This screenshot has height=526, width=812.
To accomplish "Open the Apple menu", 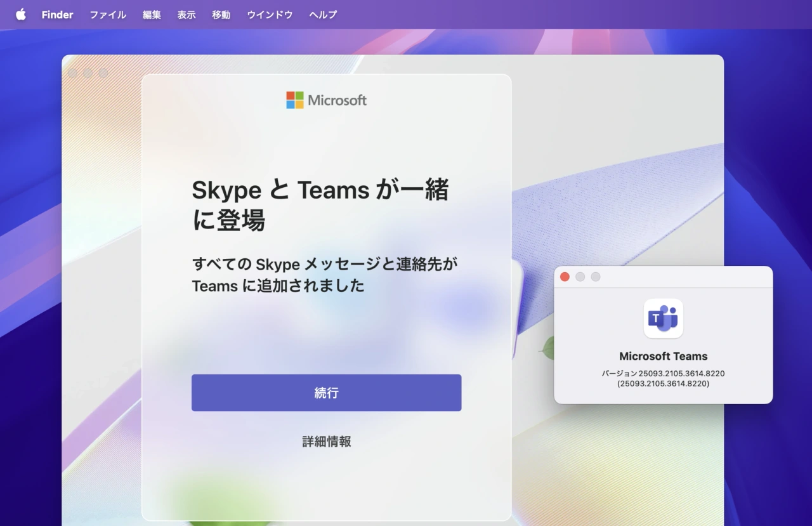I will [x=21, y=14].
